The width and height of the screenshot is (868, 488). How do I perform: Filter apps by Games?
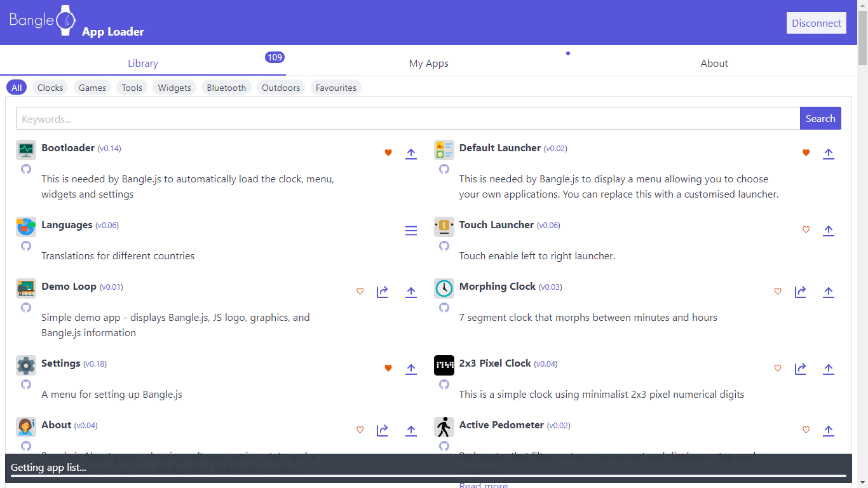coord(92,88)
